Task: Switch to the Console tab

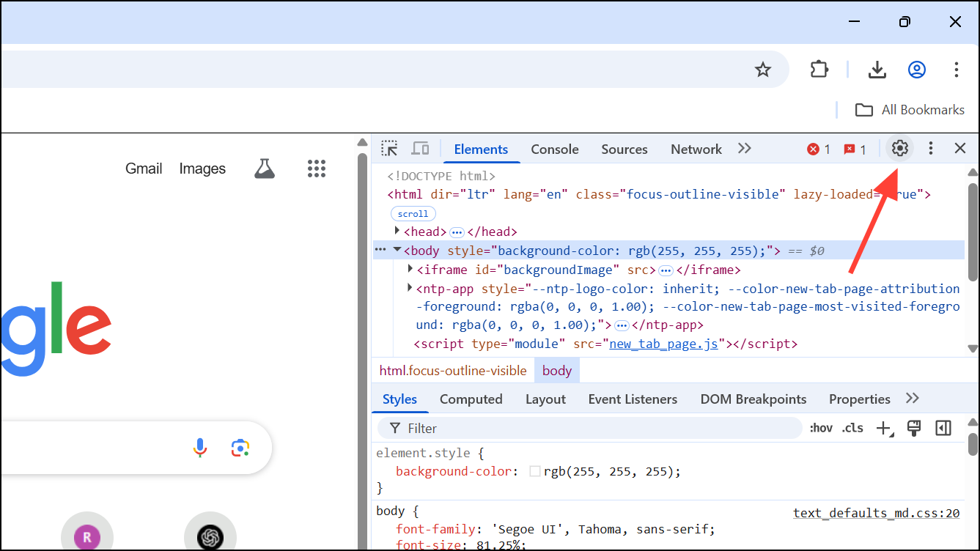Action: coord(555,149)
